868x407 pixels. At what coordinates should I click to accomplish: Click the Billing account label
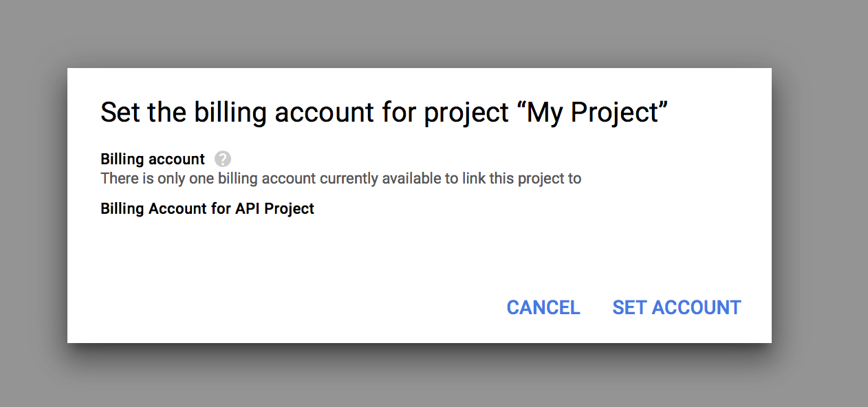pos(153,159)
